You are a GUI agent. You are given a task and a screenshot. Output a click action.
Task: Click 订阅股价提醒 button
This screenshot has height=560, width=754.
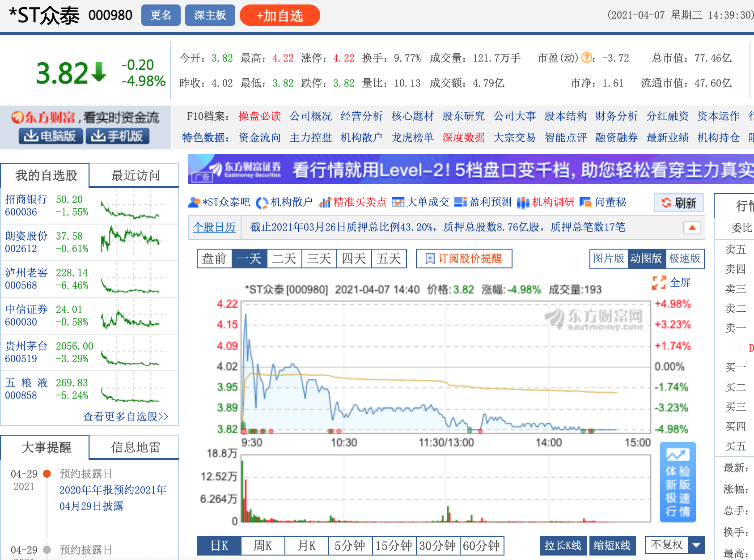click(x=464, y=259)
